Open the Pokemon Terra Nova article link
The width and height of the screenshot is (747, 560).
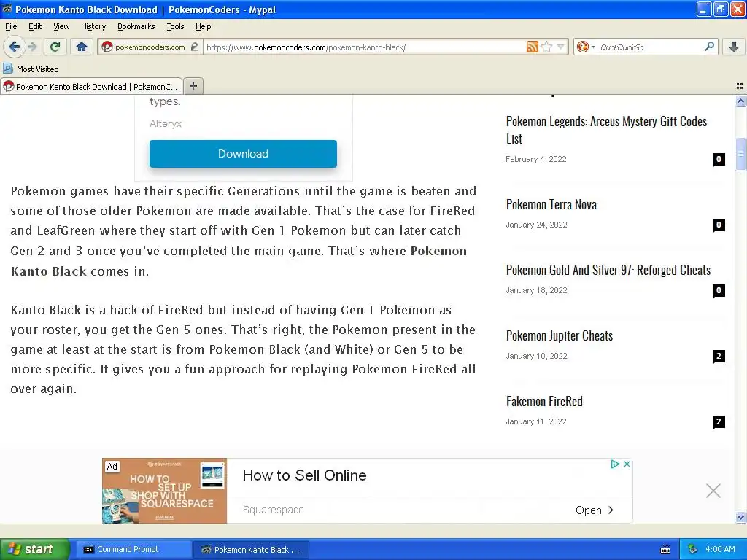pos(551,205)
